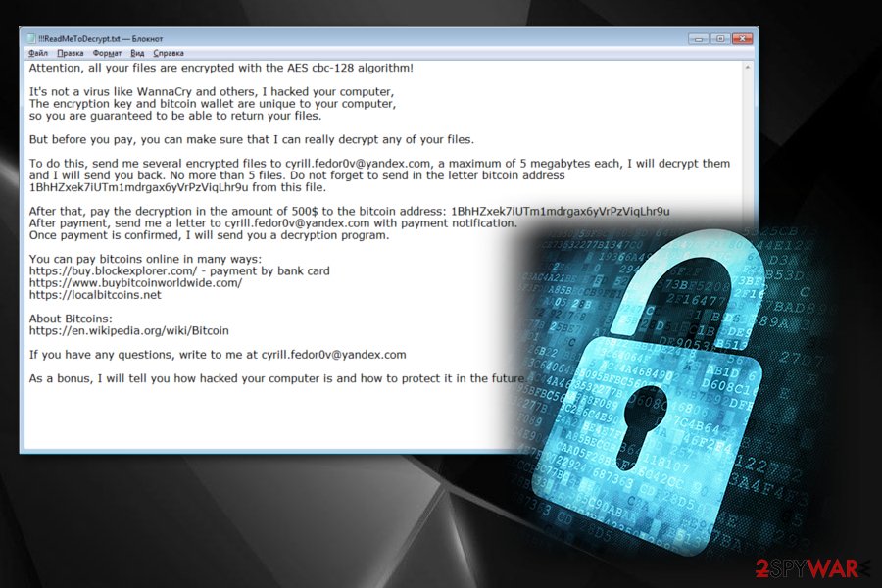Click the bitcoin address after 500$ amount
Screen dimensions: 882x588
click(561, 211)
